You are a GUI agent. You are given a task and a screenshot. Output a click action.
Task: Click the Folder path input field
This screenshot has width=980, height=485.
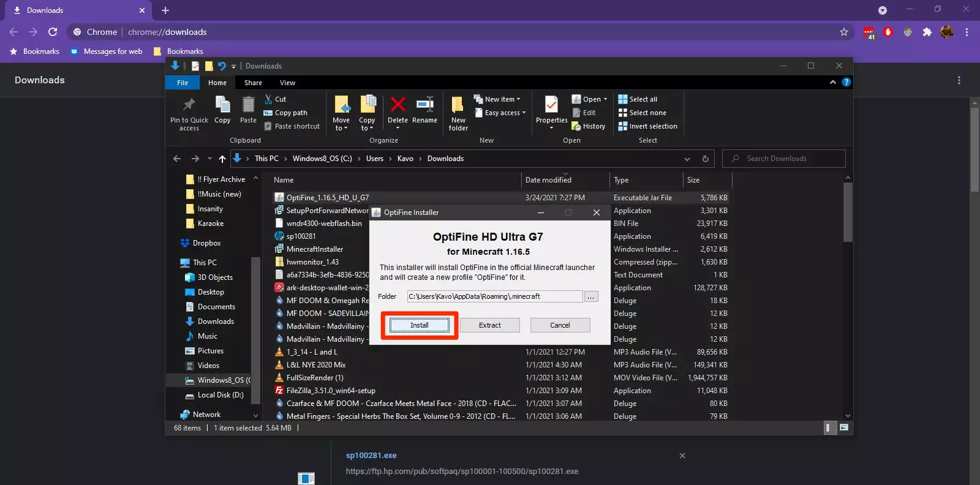tap(494, 296)
